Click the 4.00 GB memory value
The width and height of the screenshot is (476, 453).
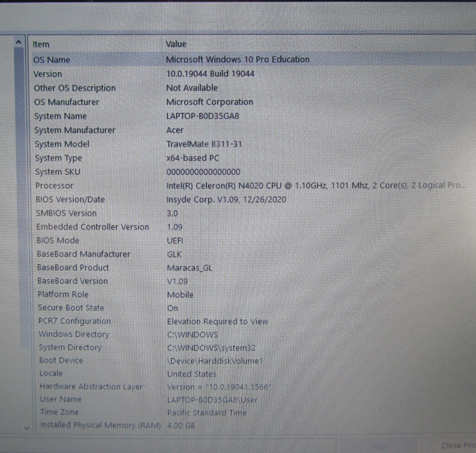pyautogui.click(x=181, y=425)
